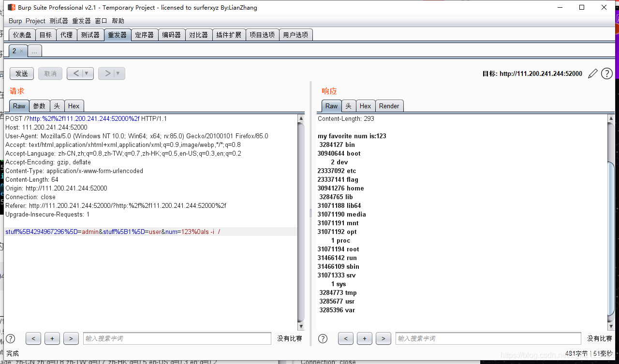
Task: Switch to the 编码器 tab
Action: [x=171, y=35]
